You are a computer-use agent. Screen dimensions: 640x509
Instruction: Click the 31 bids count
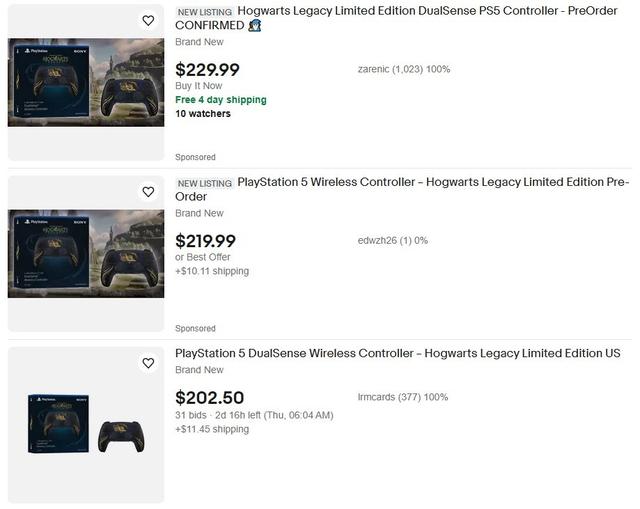192,415
